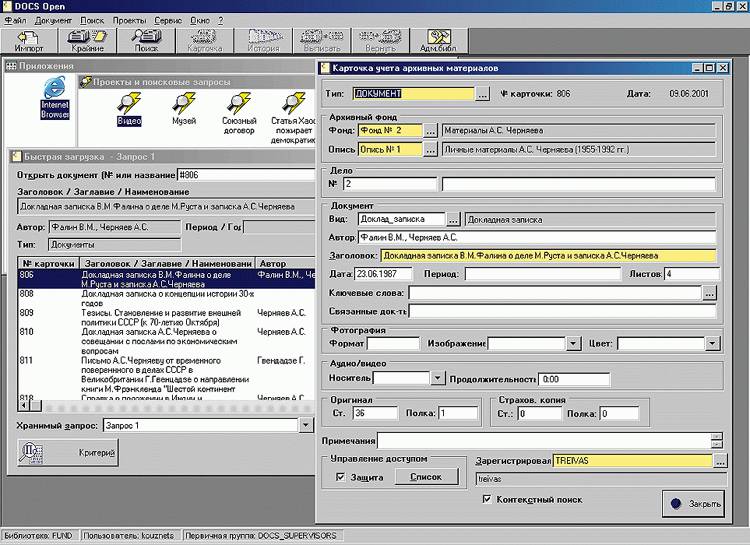Image resolution: width=750 pixels, height=545 pixels.
Task: Click the Дело № input field
Action: pos(390,184)
